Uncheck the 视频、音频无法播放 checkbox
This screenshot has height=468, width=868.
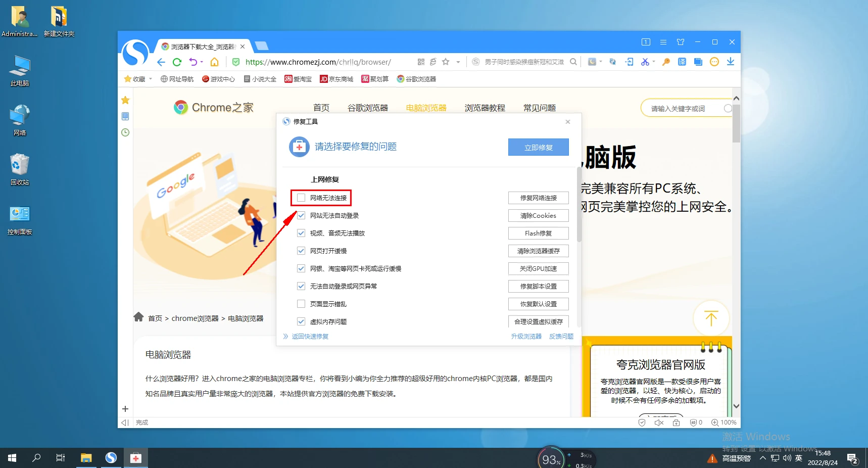tap(301, 233)
